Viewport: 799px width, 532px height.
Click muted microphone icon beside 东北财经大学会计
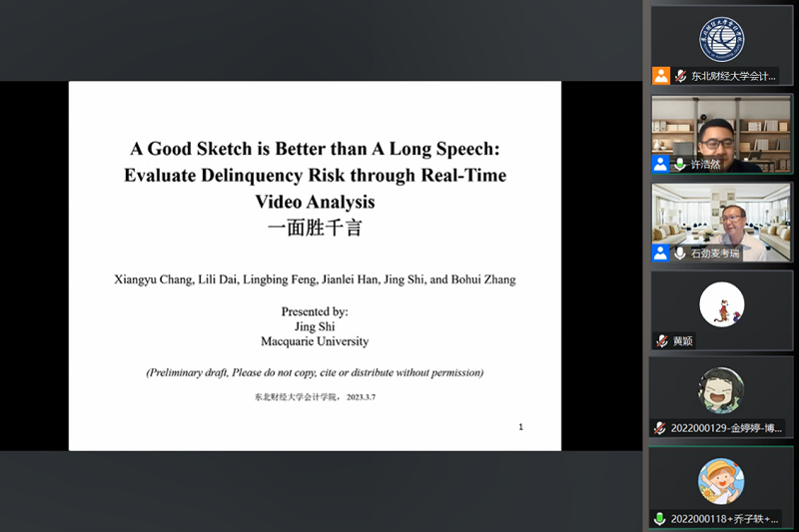680,76
